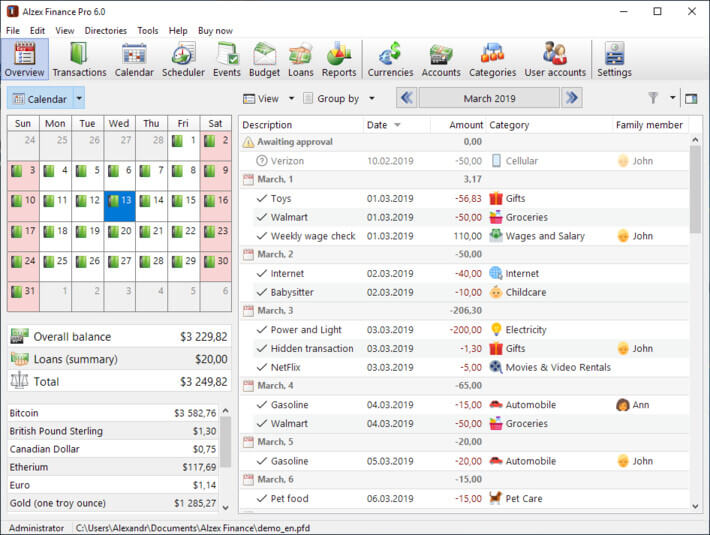Open the Tools menu

[148, 31]
